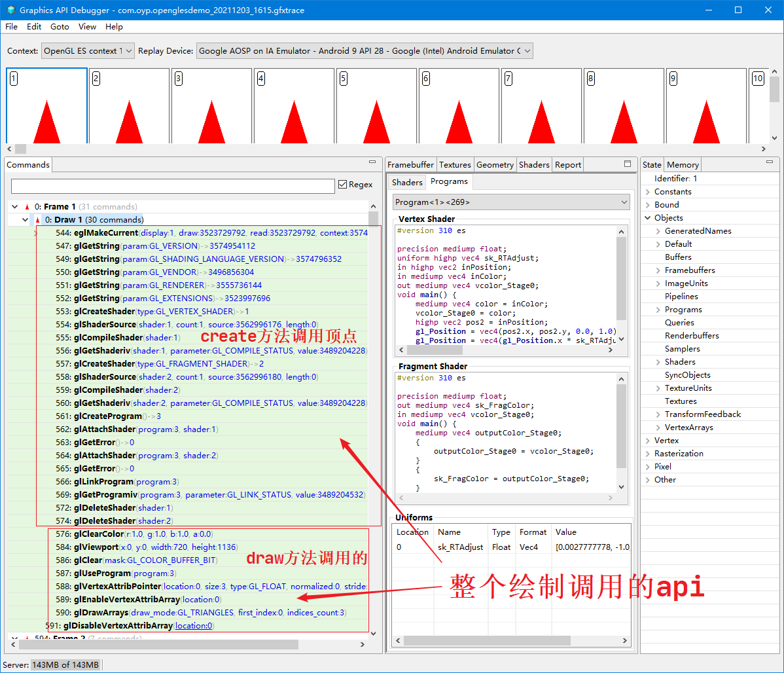The height and width of the screenshot is (673, 784).
Task: Minimize the Commands panel via its collapse icon
Action: click(x=374, y=163)
